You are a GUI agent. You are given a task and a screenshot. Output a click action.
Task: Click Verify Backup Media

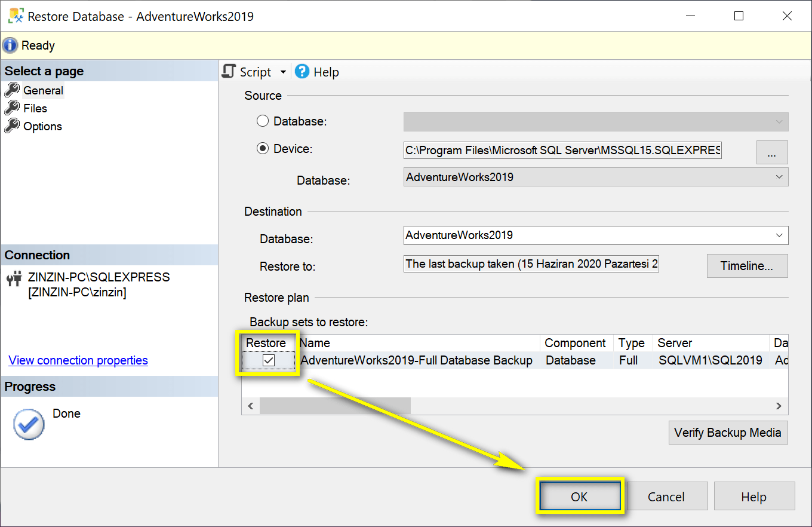click(x=728, y=433)
